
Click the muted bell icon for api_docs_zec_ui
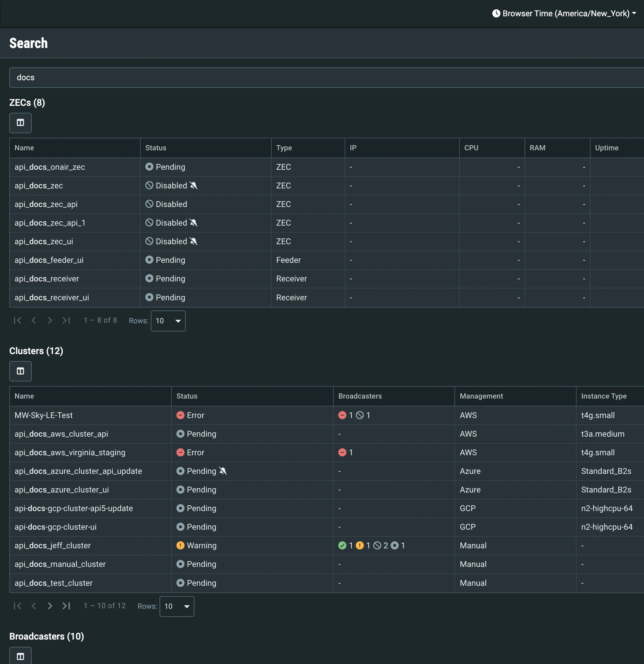click(193, 241)
